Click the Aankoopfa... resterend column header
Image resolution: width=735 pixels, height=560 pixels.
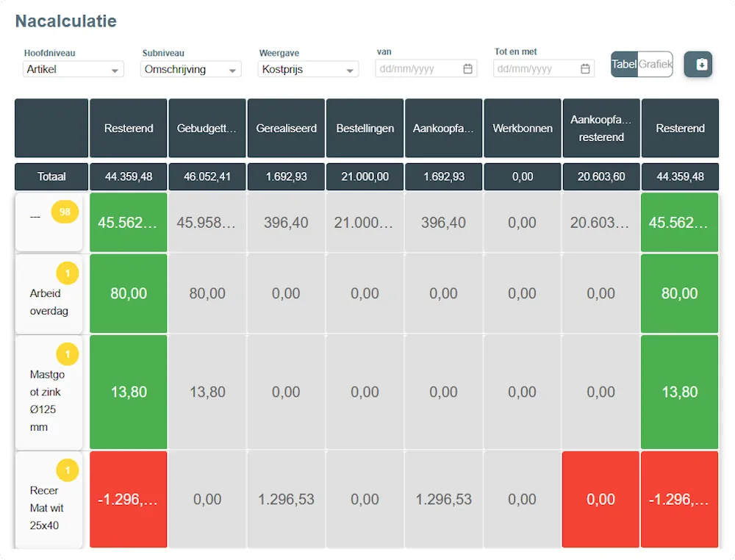click(601, 129)
